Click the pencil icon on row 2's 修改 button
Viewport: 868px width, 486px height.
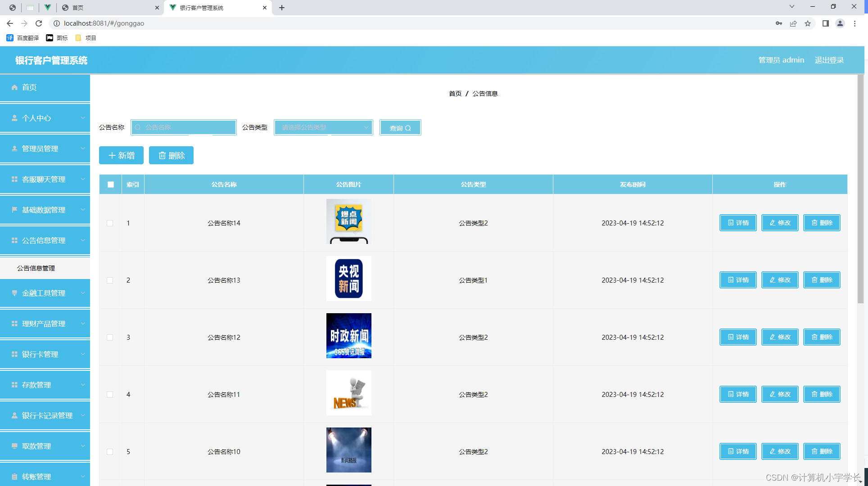tap(773, 279)
